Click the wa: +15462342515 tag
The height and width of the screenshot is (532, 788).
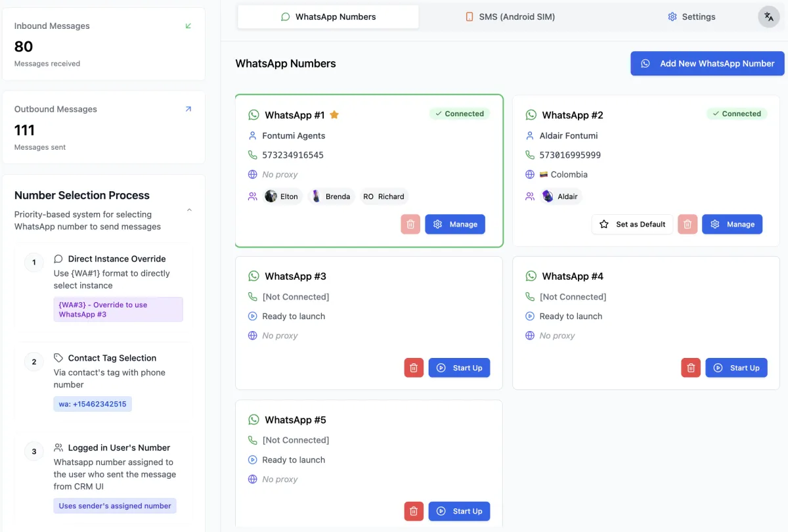tap(93, 404)
